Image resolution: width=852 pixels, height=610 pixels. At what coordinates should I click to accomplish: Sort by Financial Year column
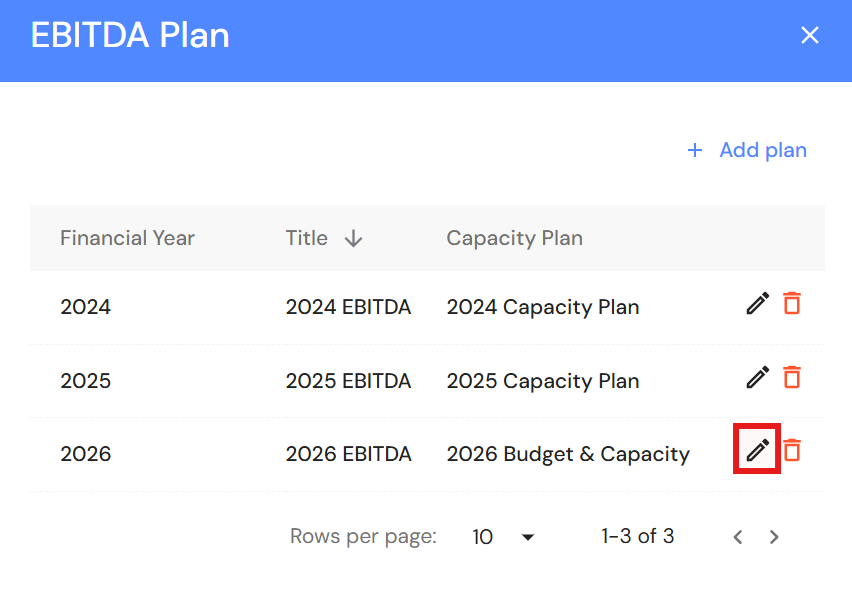pyautogui.click(x=127, y=238)
